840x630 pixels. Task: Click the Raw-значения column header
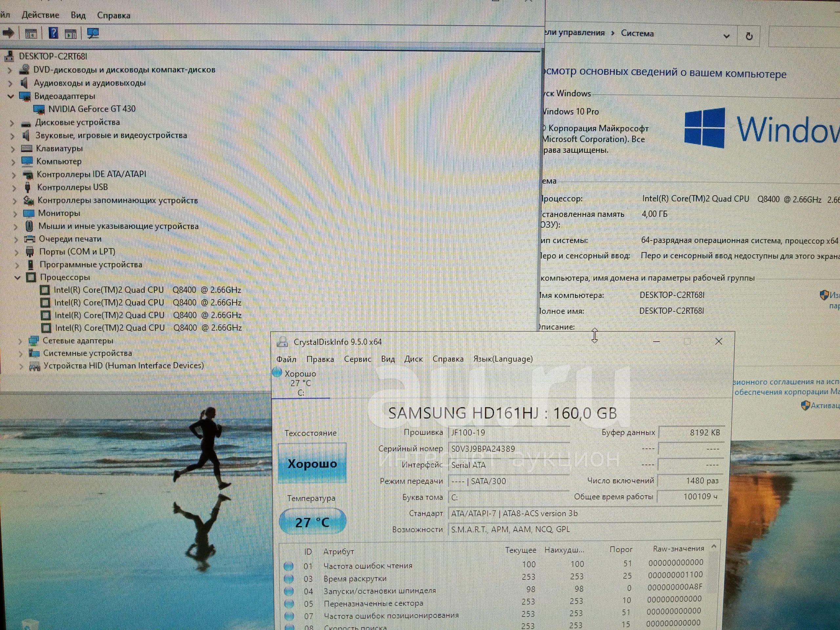(x=678, y=549)
